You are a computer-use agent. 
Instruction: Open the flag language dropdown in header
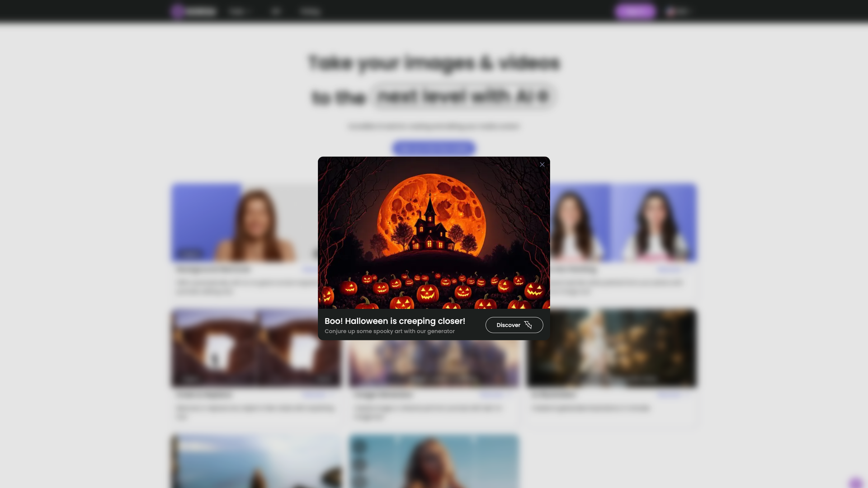678,11
